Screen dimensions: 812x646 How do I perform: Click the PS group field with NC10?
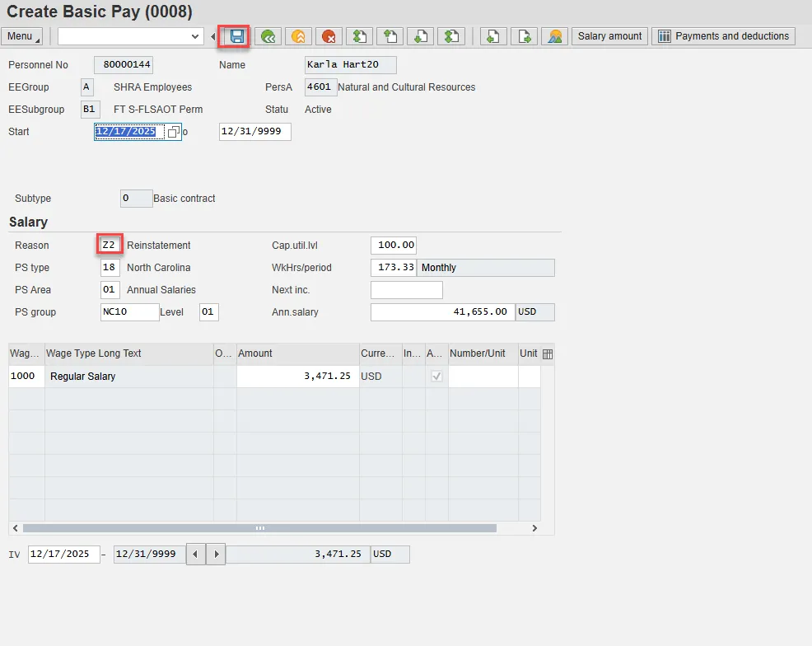click(x=129, y=312)
